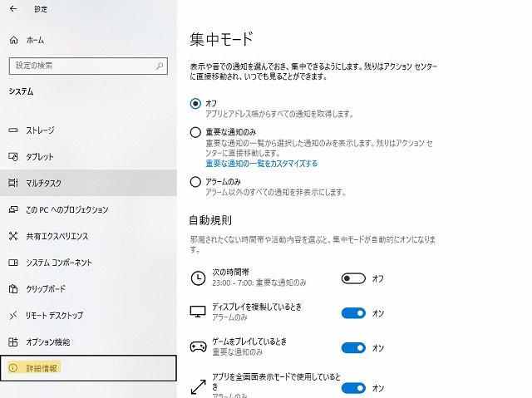Image resolution: width=532 pixels, height=398 pixels.
Task: Click the ホーム home icon
Action: [12, 40]
